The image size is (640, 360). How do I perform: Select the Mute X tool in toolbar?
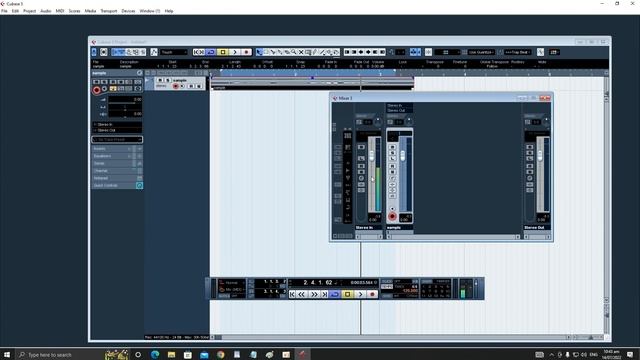[x=301, y=52]
